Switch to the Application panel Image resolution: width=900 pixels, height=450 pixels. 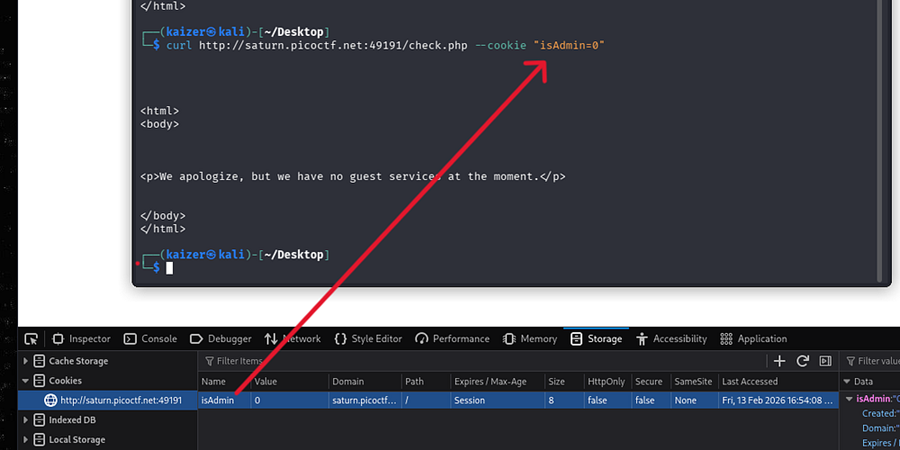pyautogui.click(x=753, y=339)
